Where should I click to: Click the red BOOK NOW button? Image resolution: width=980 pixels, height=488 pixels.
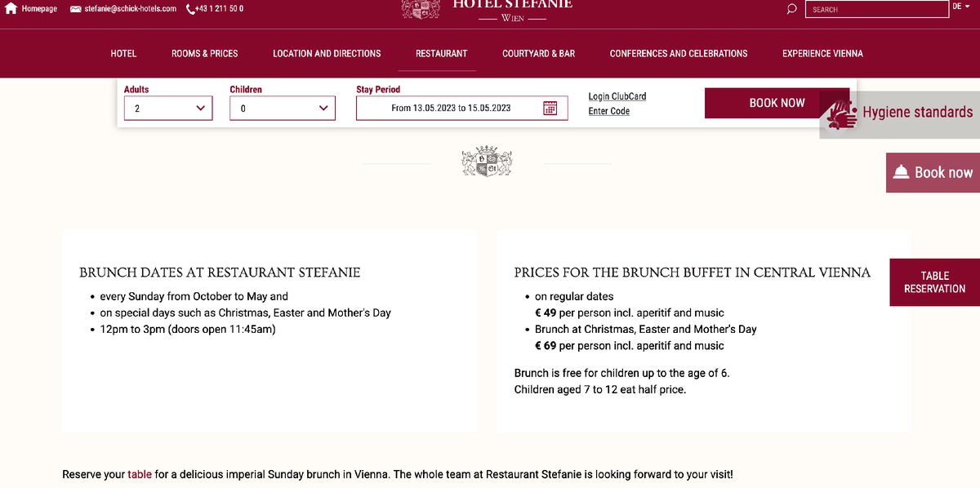click(x=777, y=103)
